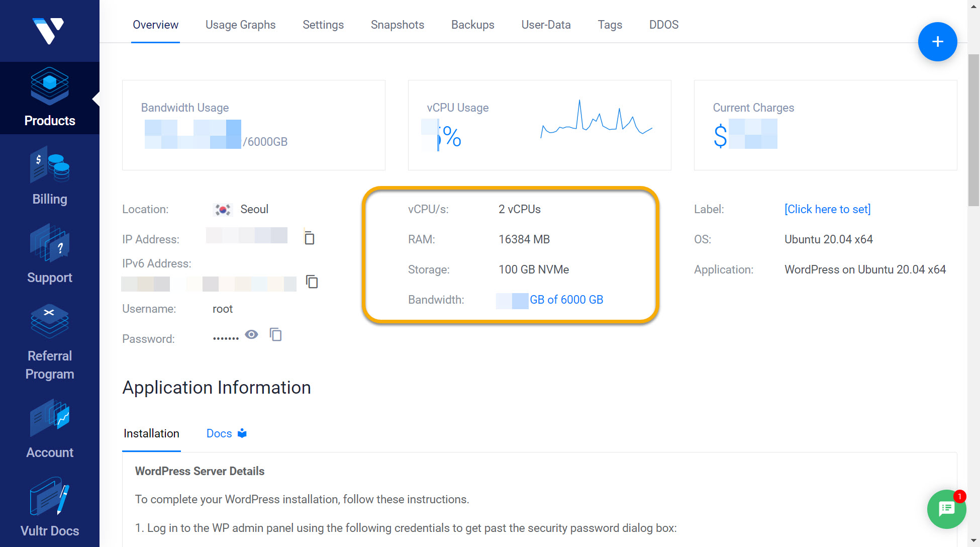Switch to the Snapshots tab
This screenshot has height=547, width=980.
point(397,25)
